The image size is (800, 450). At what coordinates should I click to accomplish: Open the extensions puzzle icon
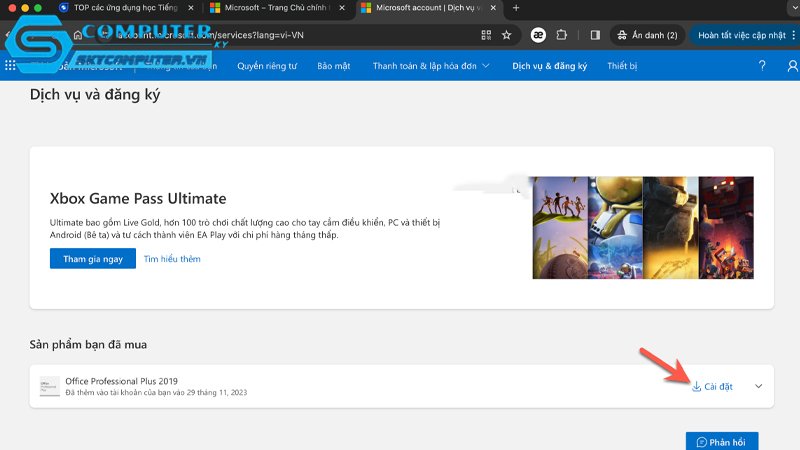point(561,35)
